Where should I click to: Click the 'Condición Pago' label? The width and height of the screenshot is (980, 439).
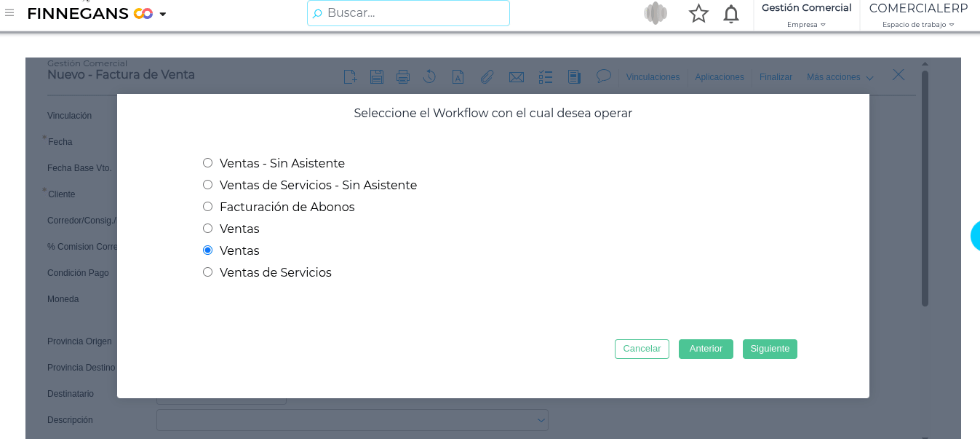[78, 273]
